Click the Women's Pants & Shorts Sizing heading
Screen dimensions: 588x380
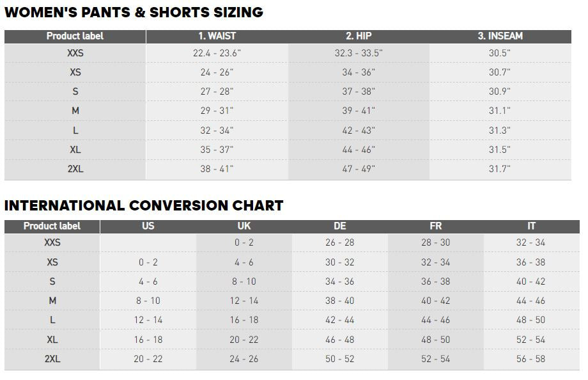[134, 12]
